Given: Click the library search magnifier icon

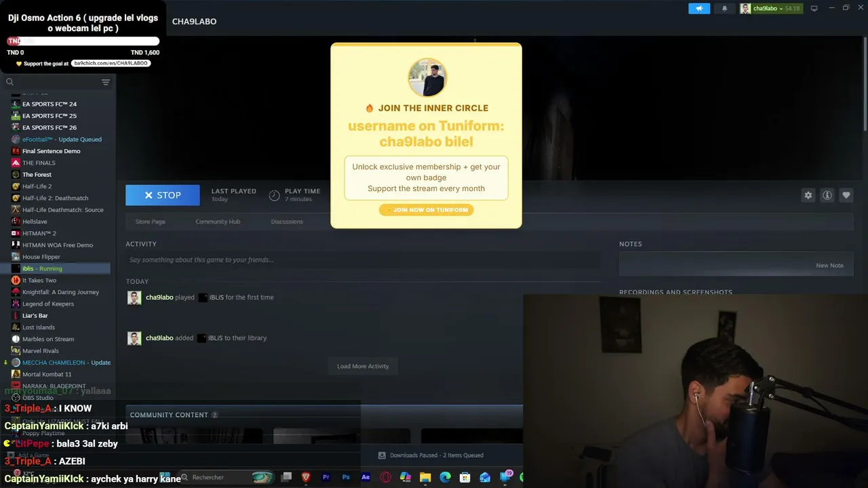Looking at the screenshot, I should [x=9, y=82].
